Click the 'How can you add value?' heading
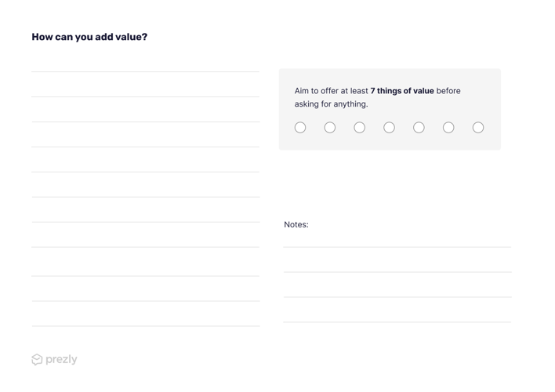Image resolution: width=555 pixels, height=392 pixels. [89, 37]
